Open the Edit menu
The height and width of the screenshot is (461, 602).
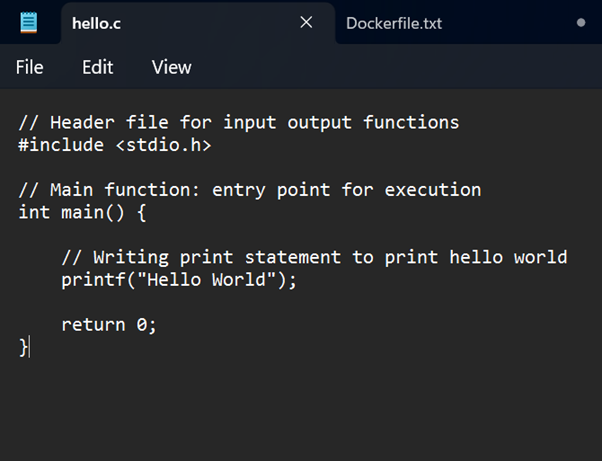(x=97, y=67)
